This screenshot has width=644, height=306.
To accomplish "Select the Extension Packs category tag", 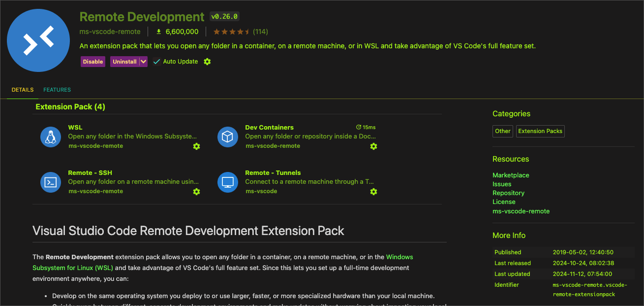I will [x=540, y=131].
